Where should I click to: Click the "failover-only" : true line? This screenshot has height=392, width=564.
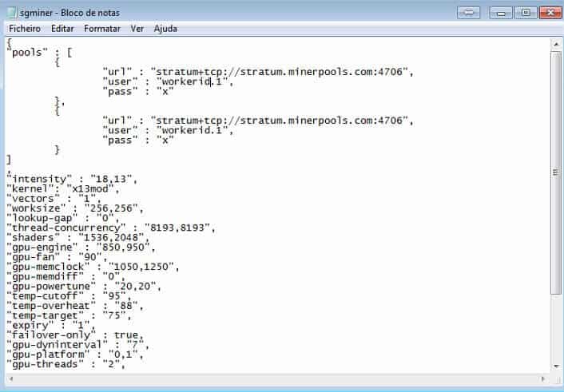(x=75, y=334)
